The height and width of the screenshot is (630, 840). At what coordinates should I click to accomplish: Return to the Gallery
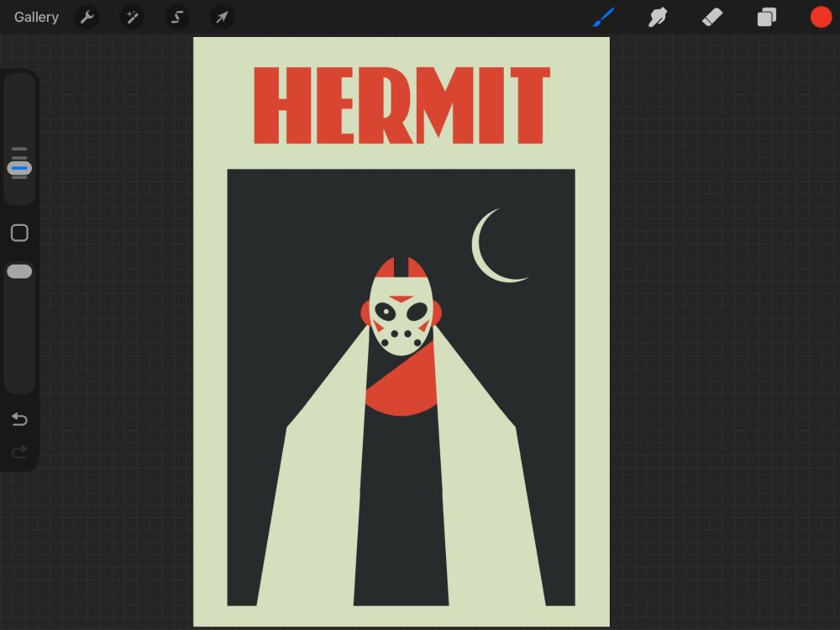click(x=36, y=17)
